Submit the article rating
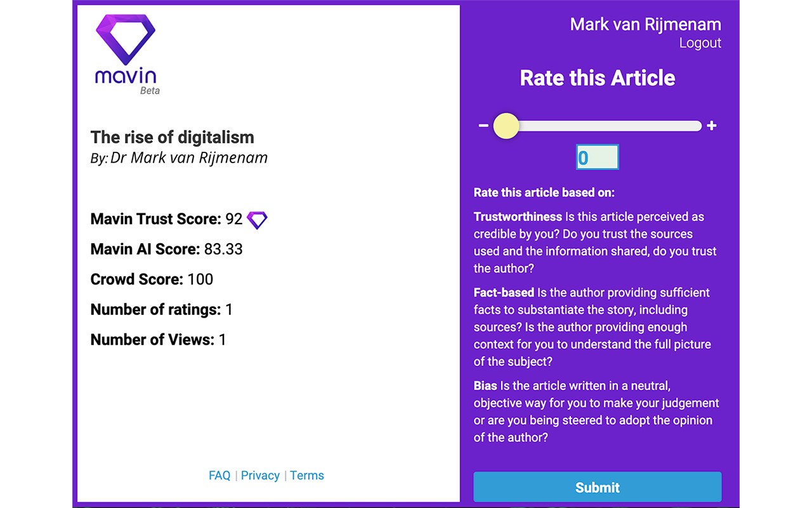 point(597,487)
